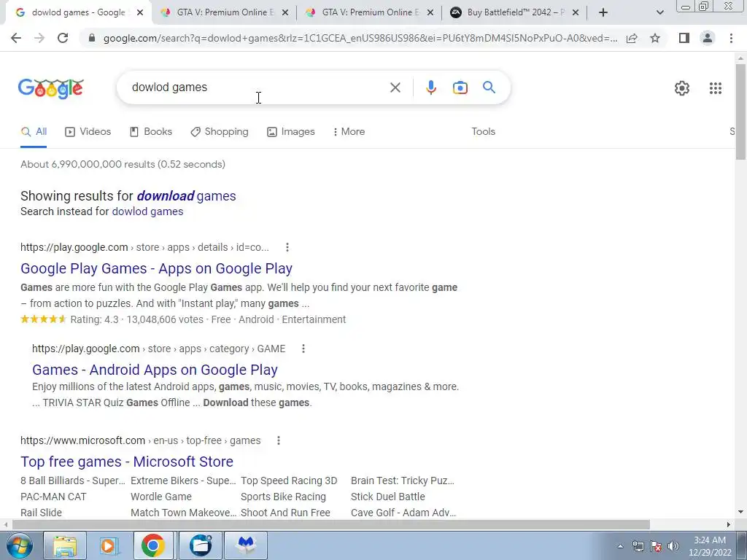Open the tab search dropdown arrow
Viewport: 747px width, 560px height.
659,13
